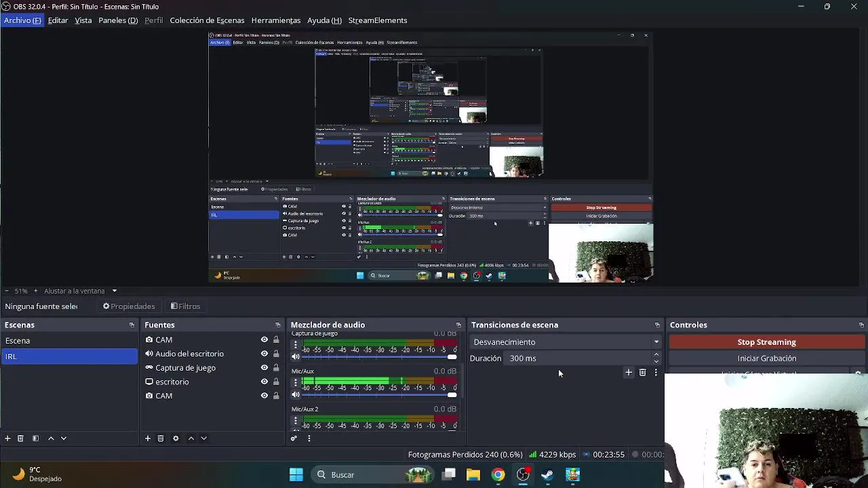868x488 pixels.
Task: Open the Editar menu
Action: [58, 20]
